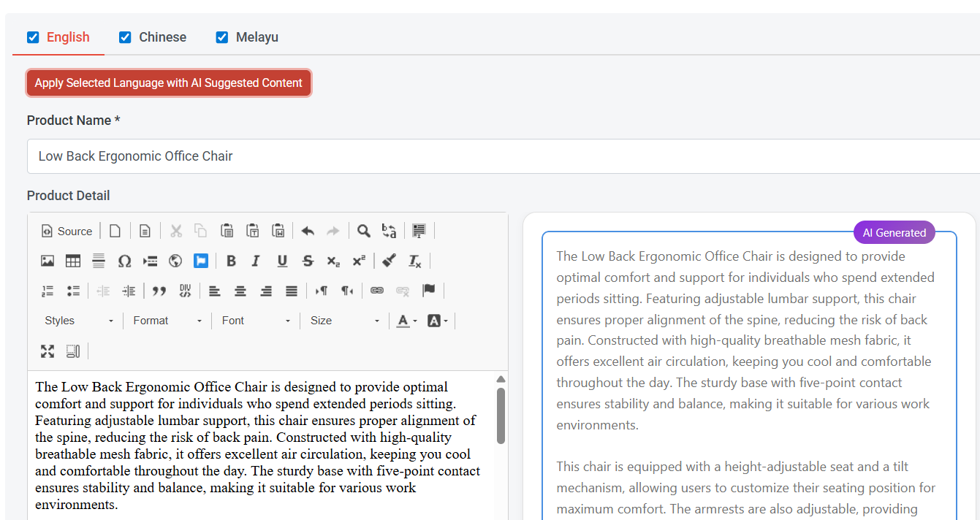This screenshot has height=520, width=980.
Task: Click Apply Selected Language with AI Suggested Content
Action: pos(168,83)
